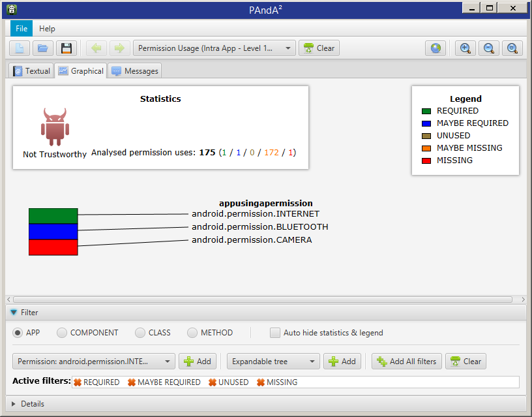Open a file using the folder icon
The height and width of the screenshot is (417, 532).
43,48
